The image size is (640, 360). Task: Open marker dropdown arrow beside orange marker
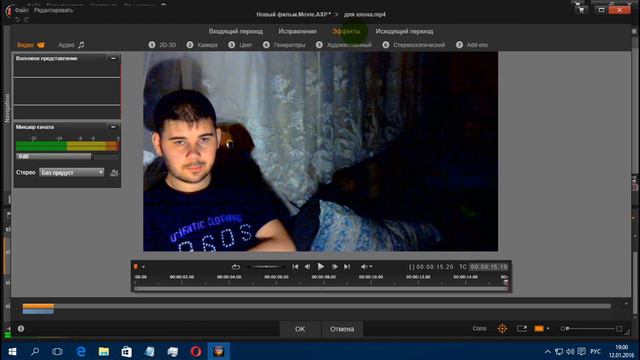click(143, 267)
